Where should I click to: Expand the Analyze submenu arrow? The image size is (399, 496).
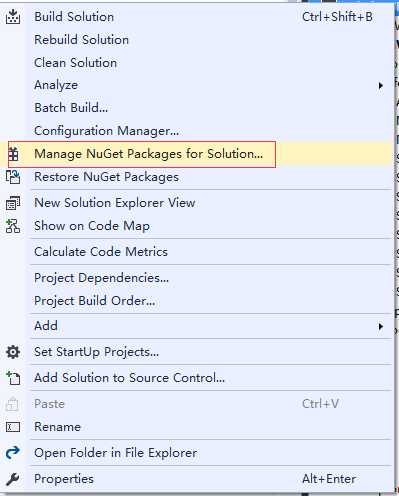coord(380,86)
